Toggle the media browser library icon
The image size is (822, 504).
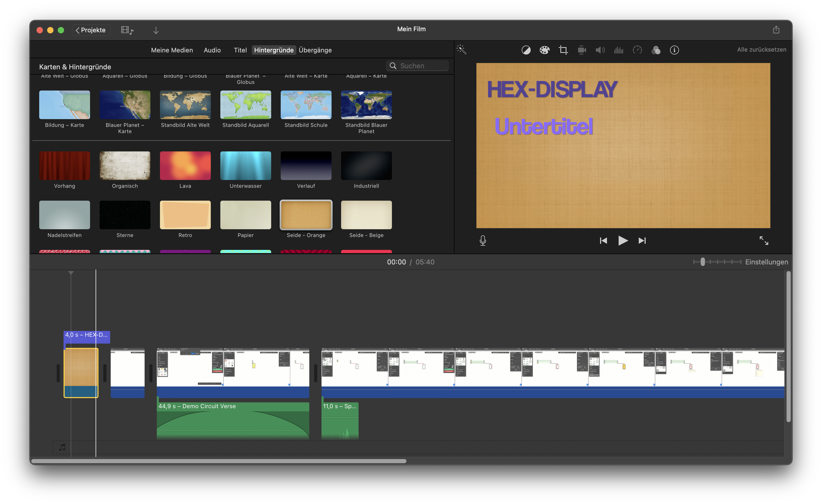point(127,30)
